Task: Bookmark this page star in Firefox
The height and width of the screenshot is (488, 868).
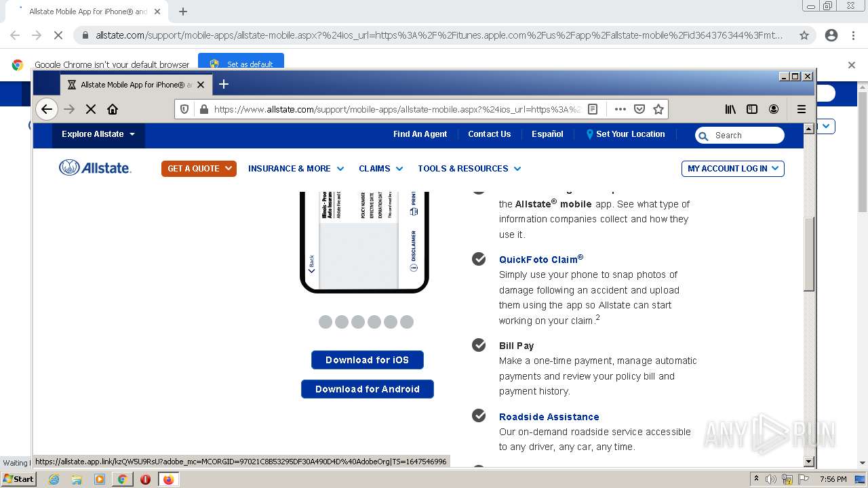Action: click(658, 109)
